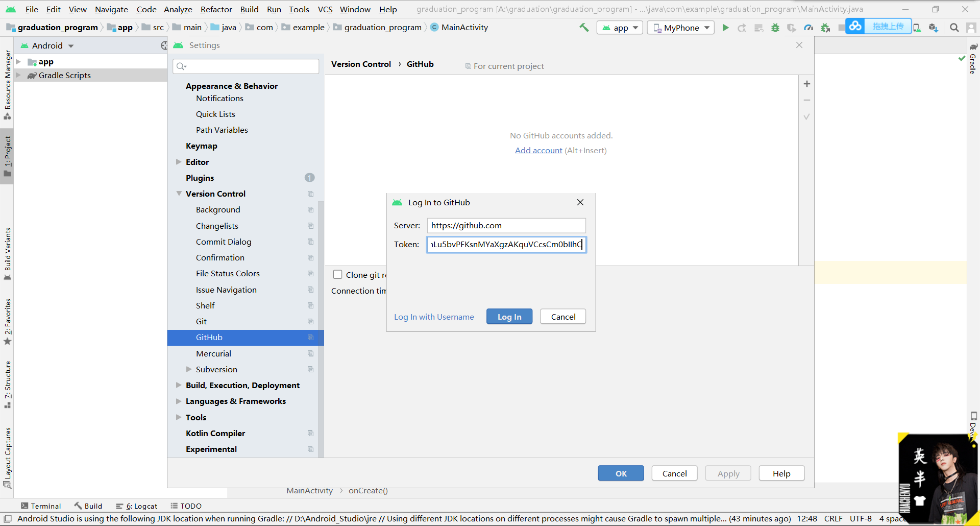Open the Layout Captures side panel

click(x=7, y=458)
